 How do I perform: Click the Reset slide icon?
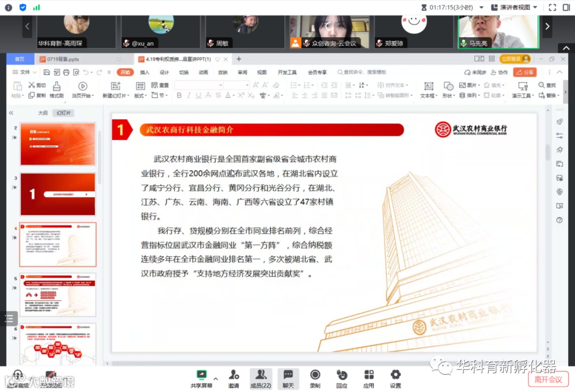[x=160, y=85]
